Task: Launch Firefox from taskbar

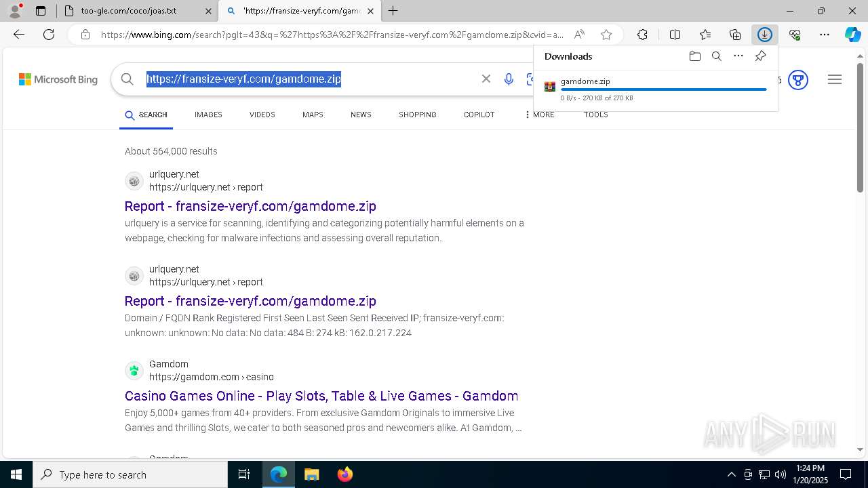Action: click(344, 474)
